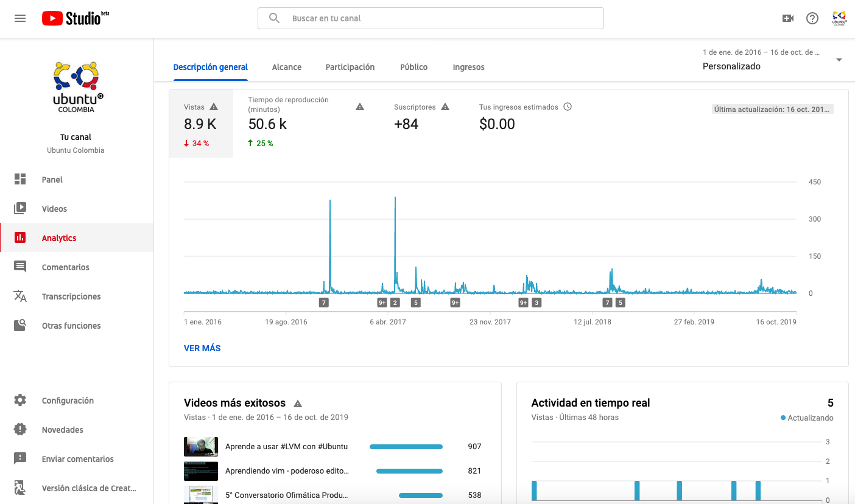Click the Otras funciones icon

coord(20,325)
